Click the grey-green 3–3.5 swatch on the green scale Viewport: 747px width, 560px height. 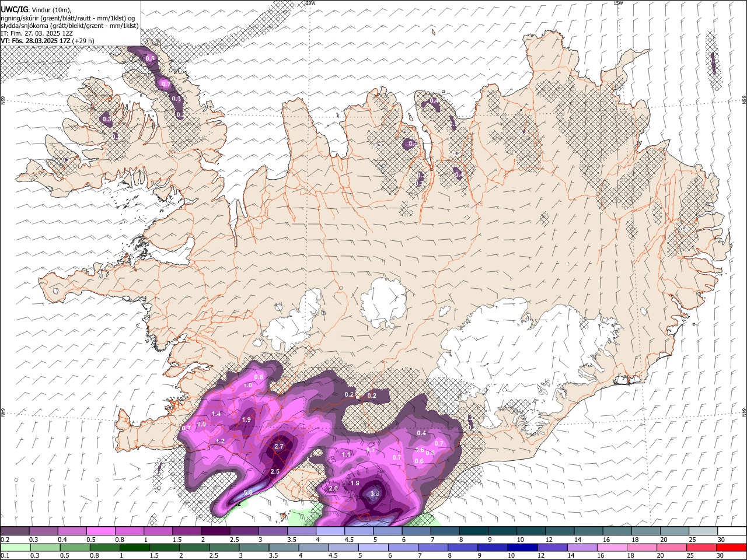253,547
